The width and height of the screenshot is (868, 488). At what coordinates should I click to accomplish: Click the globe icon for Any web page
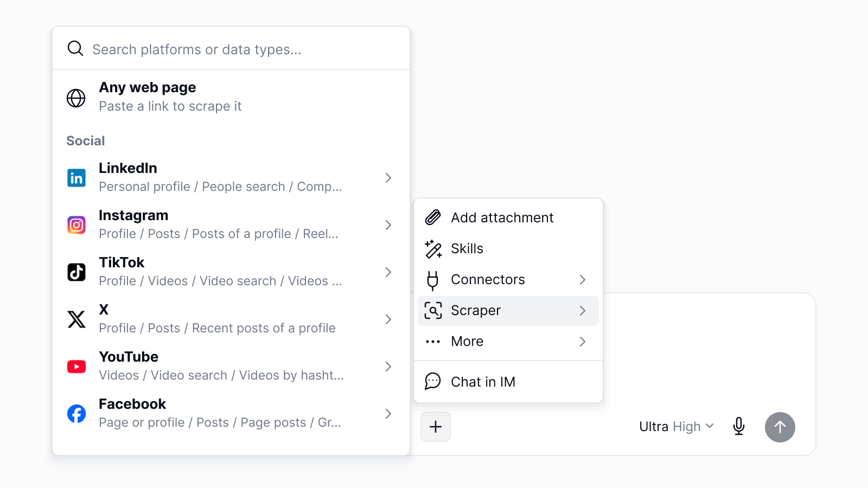click(76, 98)
